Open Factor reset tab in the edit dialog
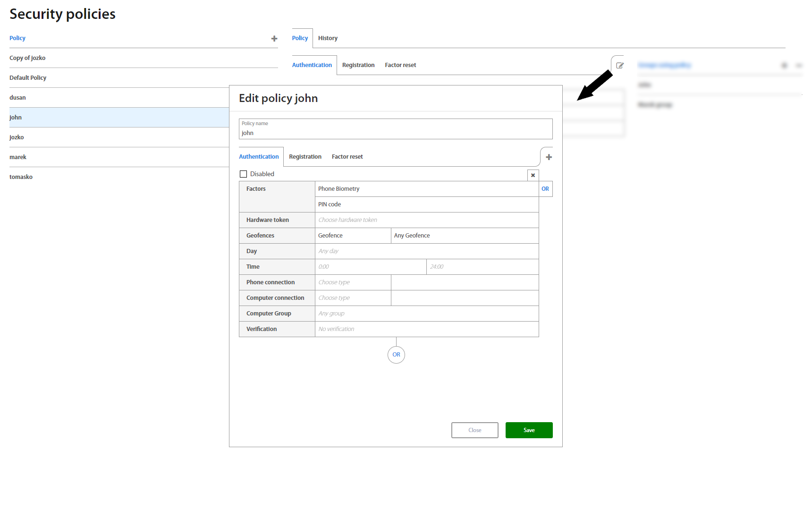Screen dimensions: 812x510 [x=347, y=157]
